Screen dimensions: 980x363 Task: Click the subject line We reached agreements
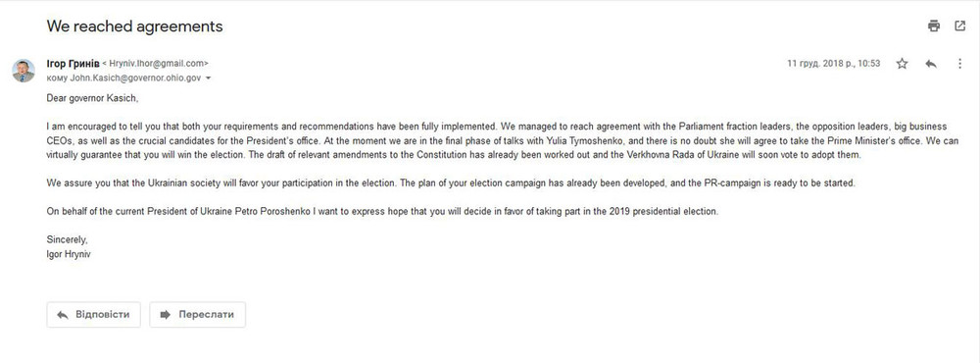(134, 26)
